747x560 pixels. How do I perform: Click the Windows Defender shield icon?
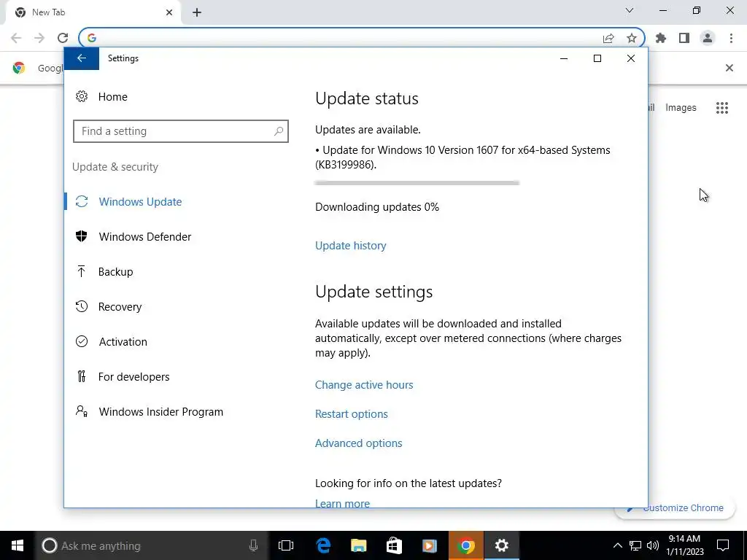tap(82, 236)
